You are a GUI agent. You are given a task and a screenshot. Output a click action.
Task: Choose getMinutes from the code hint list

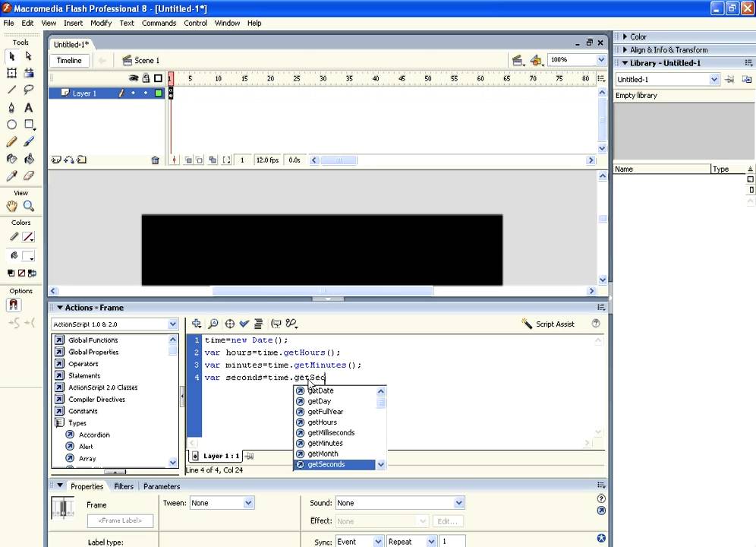pos(335,443)
